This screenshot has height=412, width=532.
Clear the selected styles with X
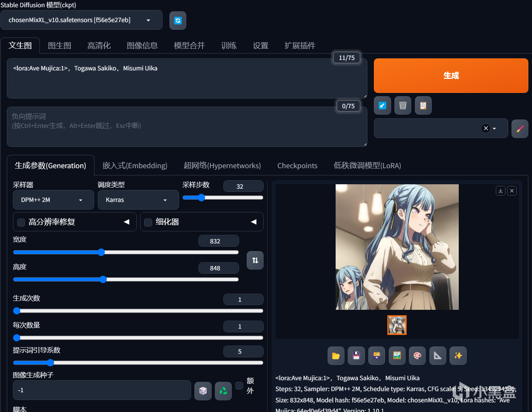486,128
